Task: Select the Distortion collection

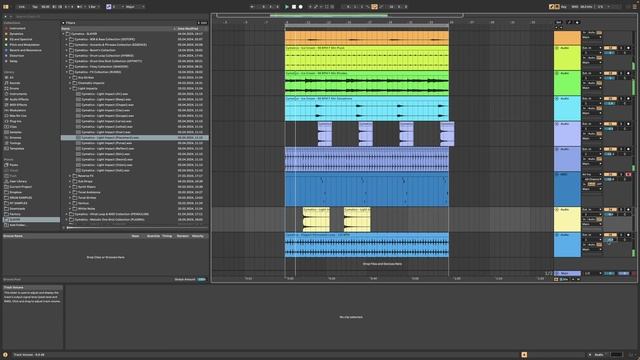Action: coord(17,56)
